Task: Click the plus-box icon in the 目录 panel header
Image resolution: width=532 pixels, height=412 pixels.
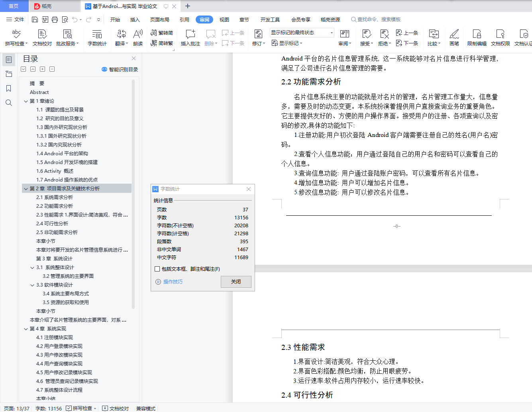Action: point(42,69)
